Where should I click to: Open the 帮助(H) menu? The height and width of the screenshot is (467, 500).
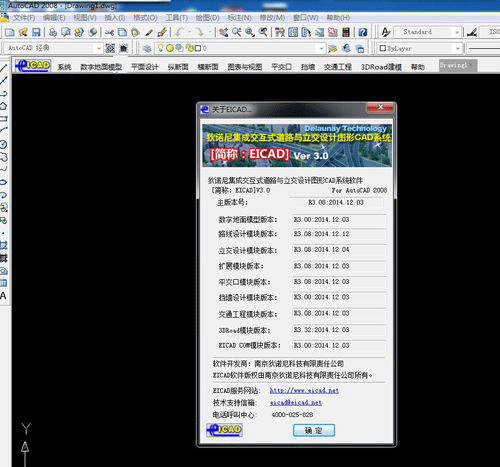(338, 18)
